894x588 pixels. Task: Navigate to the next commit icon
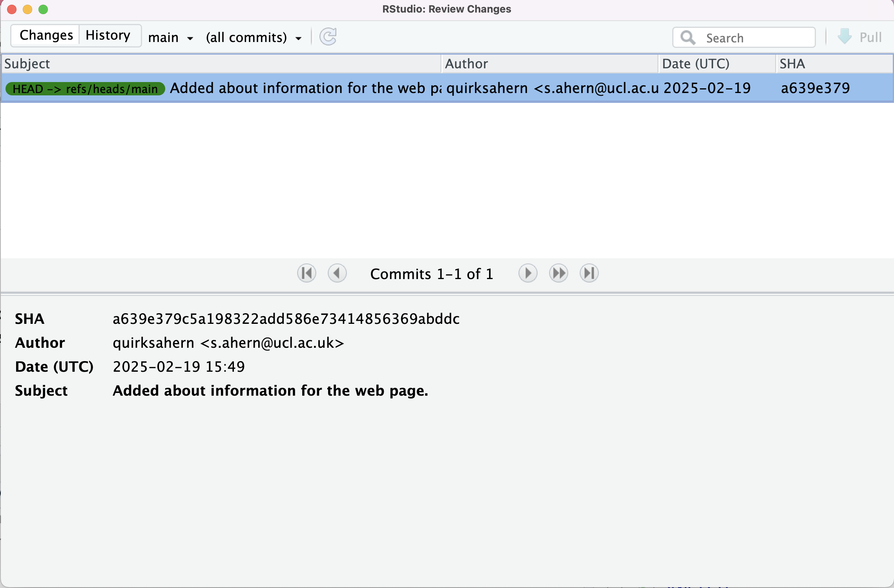[528, 273]
